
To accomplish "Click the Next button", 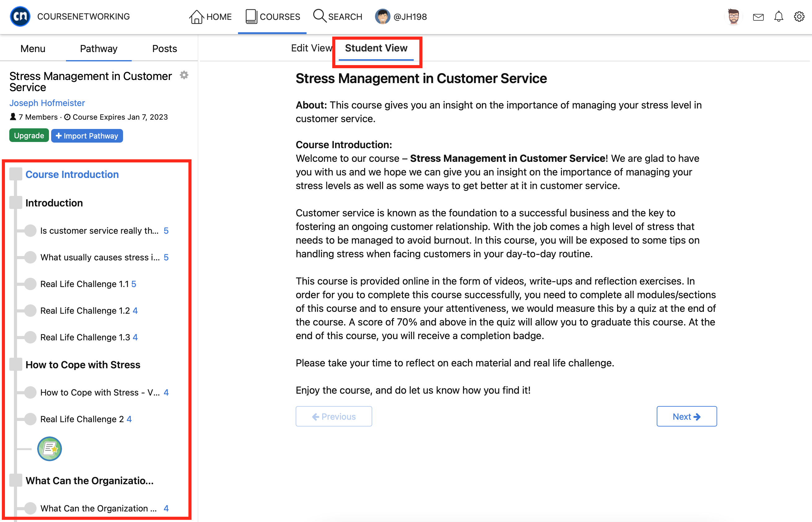I will pyautogui.click(x=686, y=416).
